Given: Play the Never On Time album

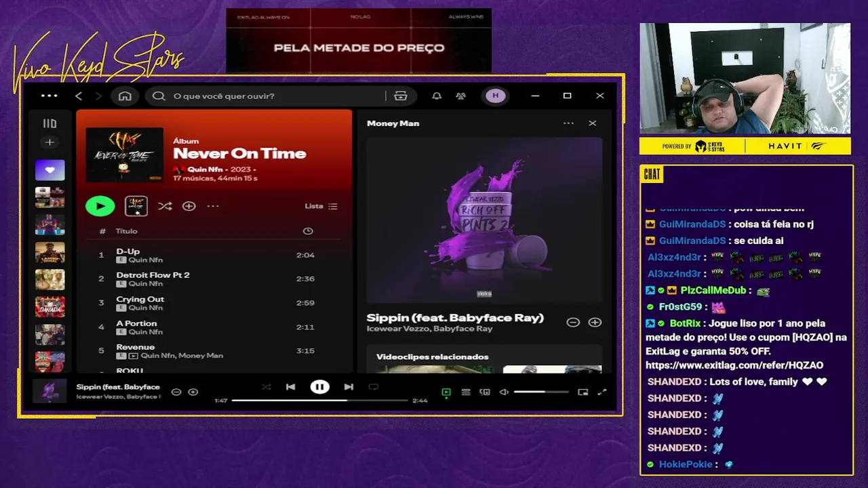Looking at the screenshot, I should [x=100, y=206].
